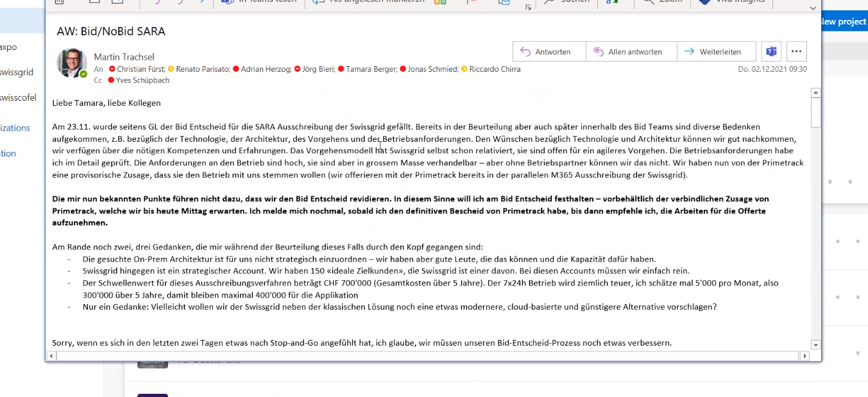Click Martin Trachsel's profile photo

coord(72,63)
